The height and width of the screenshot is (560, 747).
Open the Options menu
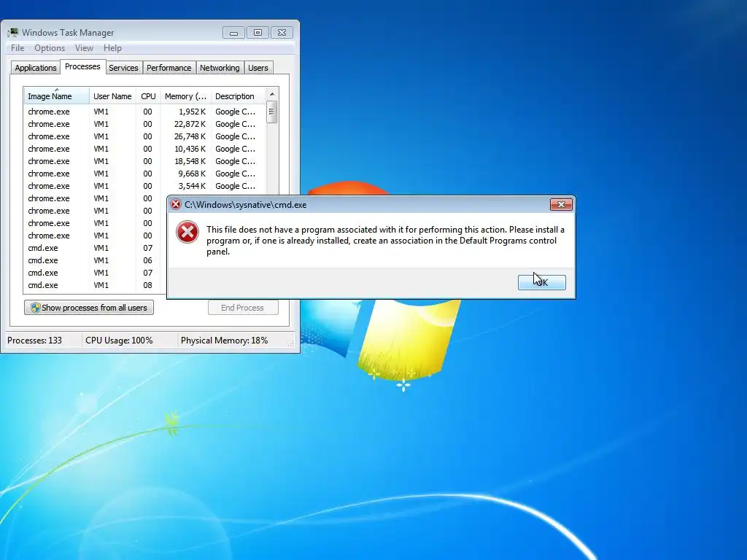(x=50, y=48)
